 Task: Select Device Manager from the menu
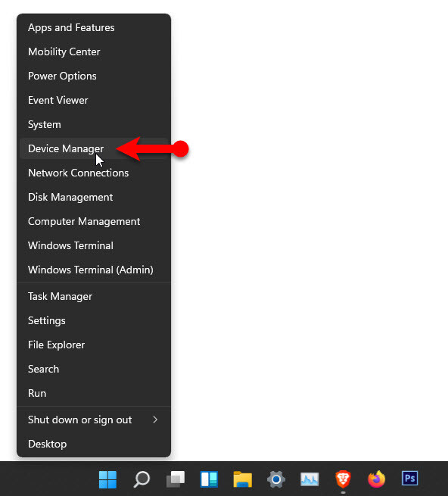94,148
